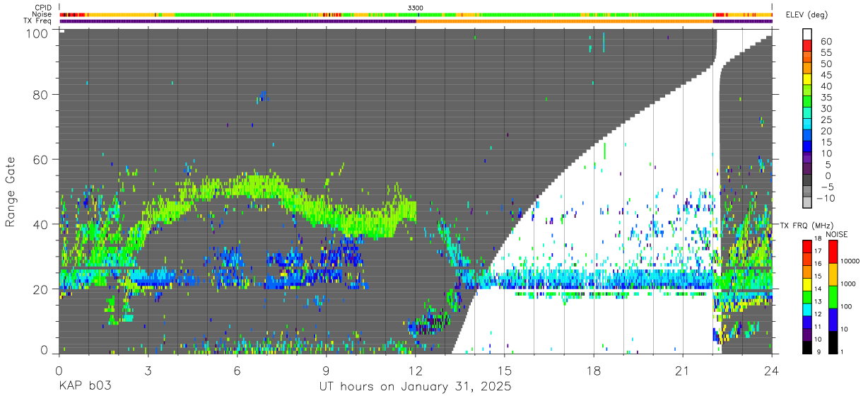Viewport: 868px width, 401px height.
Task: Click the 9 tick label on UT hours axis
Action: [x=326, y=370]
